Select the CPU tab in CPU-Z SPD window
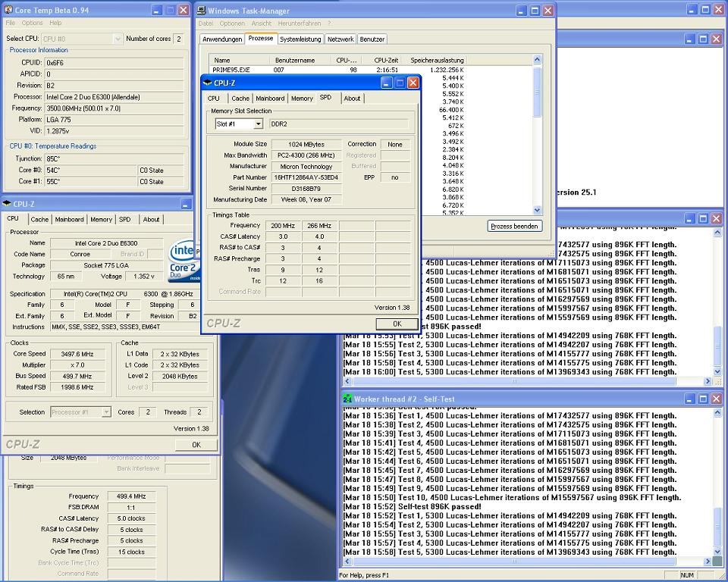Screen dimensions: 728x582 [x=214, y=99]
